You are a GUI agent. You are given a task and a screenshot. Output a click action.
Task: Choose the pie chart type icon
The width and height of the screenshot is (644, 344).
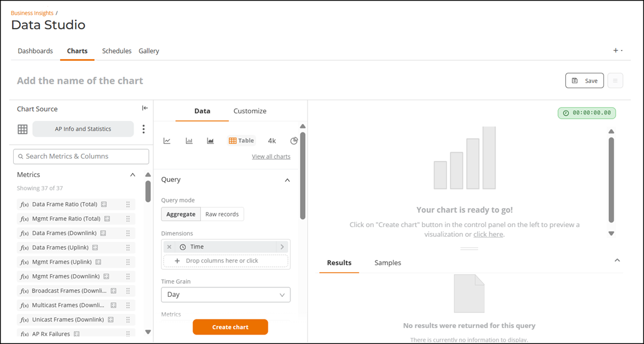293,141
